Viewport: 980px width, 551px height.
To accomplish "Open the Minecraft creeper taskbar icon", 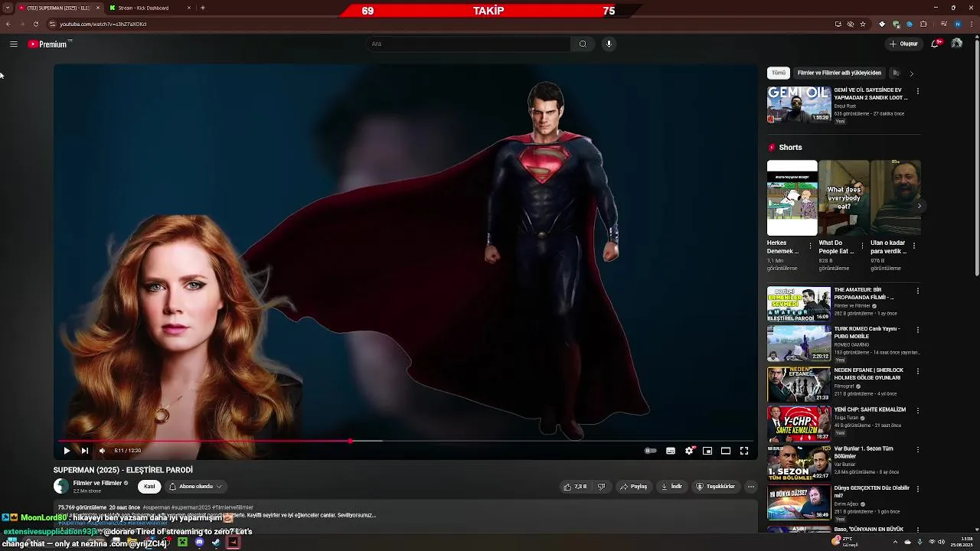I will click(x=182, y=543).
